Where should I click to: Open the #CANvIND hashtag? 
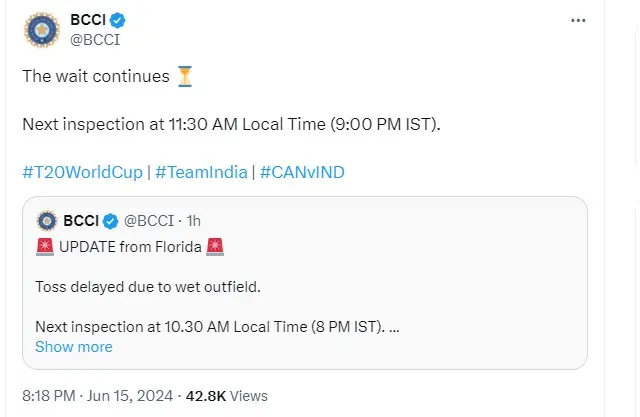(302, 172)
